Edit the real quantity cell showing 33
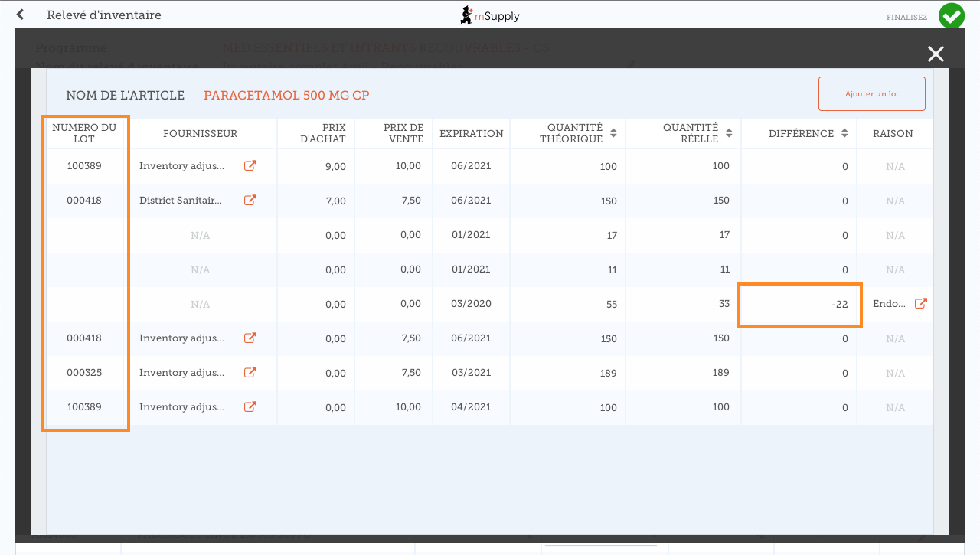The height and width of the screenshot is (555, 980). point(683,304)
